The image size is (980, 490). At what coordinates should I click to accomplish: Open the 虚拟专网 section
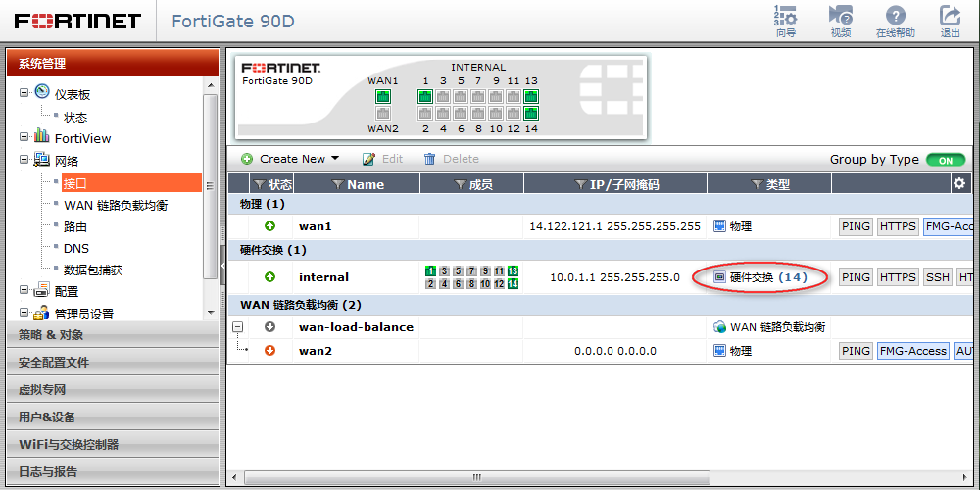coord(113,390)
